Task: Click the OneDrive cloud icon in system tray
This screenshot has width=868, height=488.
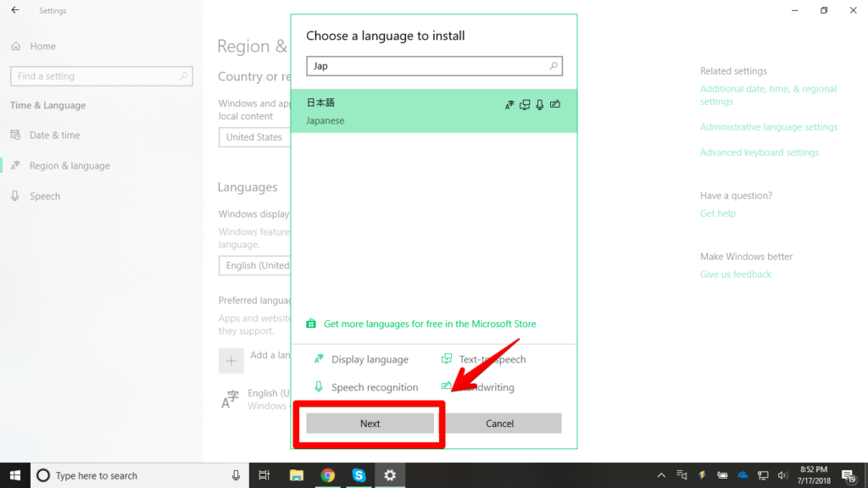Action: point(742,475)
